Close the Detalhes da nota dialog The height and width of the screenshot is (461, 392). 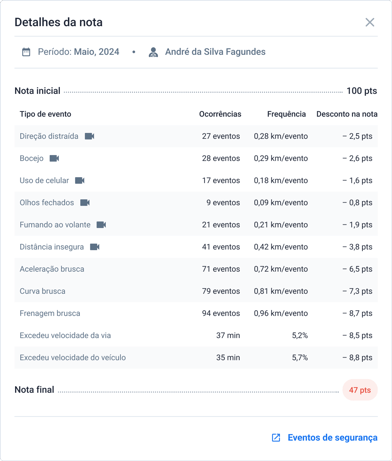pyautogui.click(x=370, y=22)
